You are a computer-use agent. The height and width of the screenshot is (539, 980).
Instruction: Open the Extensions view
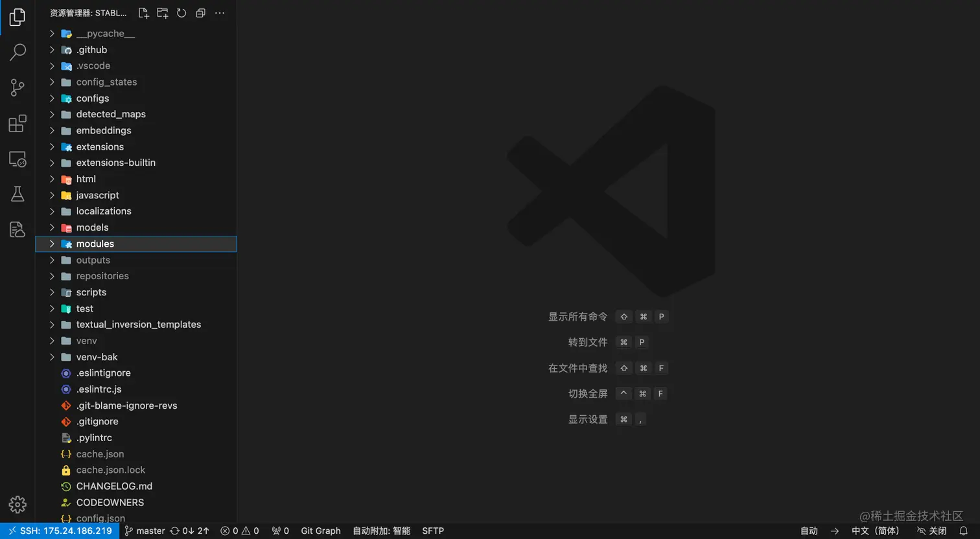tap(17, 123)
